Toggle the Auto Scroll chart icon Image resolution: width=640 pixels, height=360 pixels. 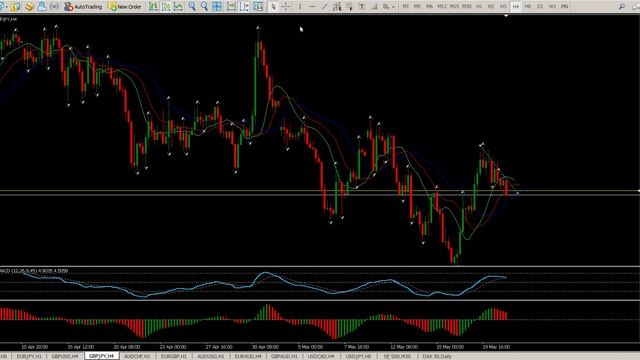[231, 7]
